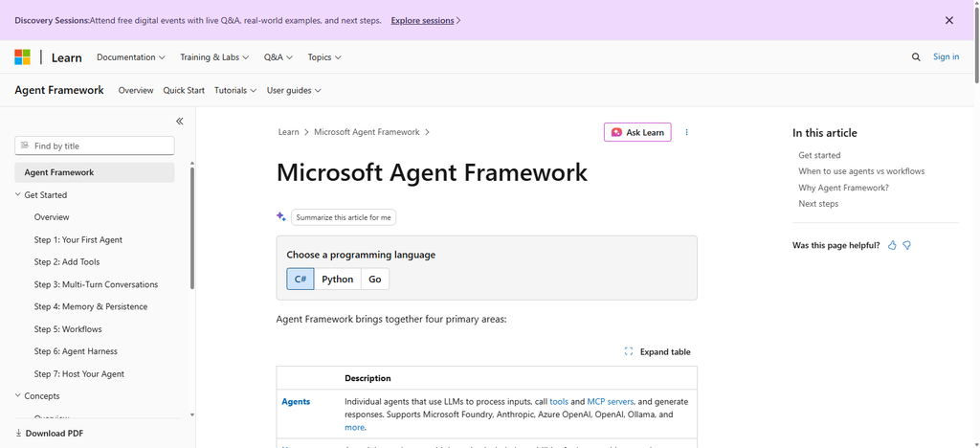This screenshot has width=980, height=448.
Task: Click the Expand table icon
Action: [x=628, y=351]
